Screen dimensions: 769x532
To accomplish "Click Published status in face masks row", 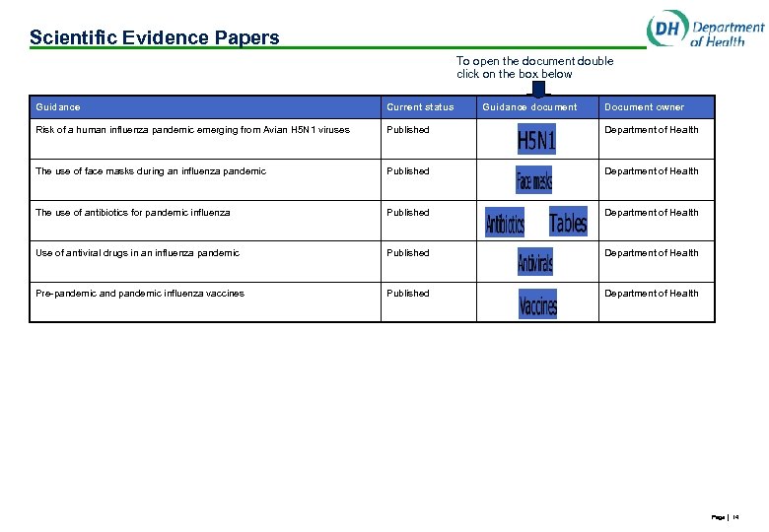I will click(407, 171).
